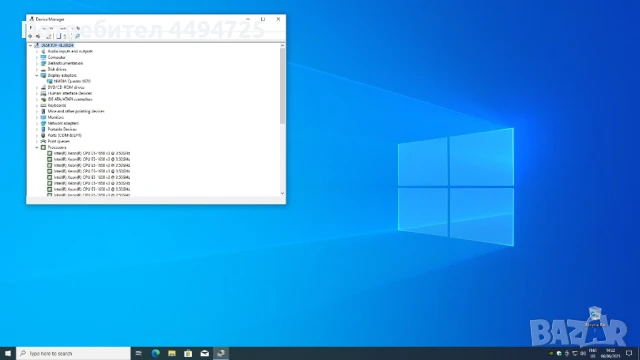
Task: Expand the Monitors category
Action: (x=37, y=117)
